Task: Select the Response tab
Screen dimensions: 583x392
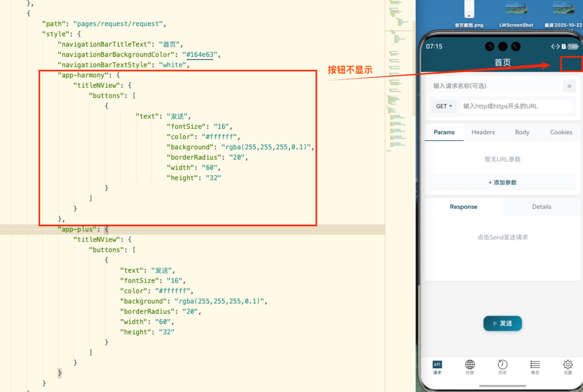Action: point(464,207)
